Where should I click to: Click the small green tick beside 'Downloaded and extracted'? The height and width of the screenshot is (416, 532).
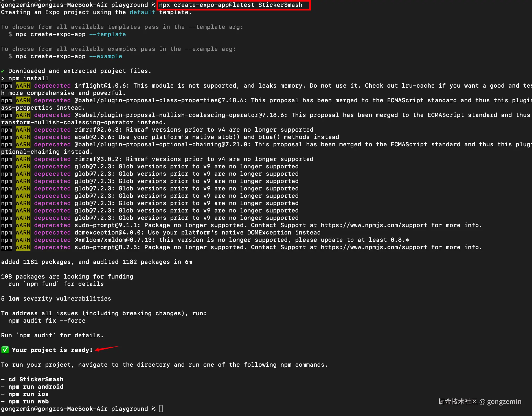[3, 71]
